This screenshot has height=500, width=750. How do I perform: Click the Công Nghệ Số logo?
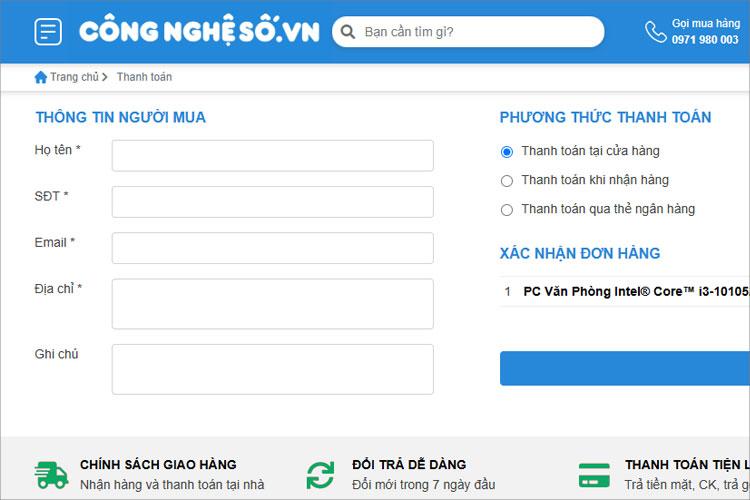[x=199, y=32]
